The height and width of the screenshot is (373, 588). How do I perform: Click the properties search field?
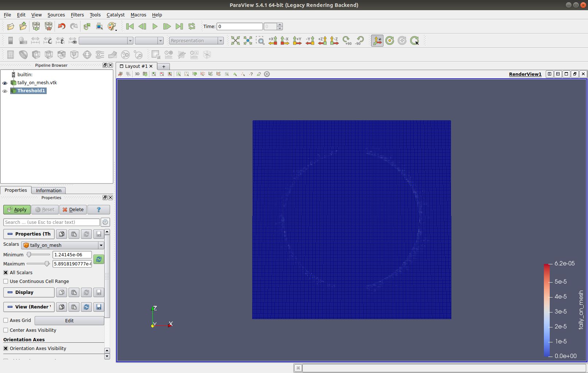pyautogui.click(x=51, y=222)
